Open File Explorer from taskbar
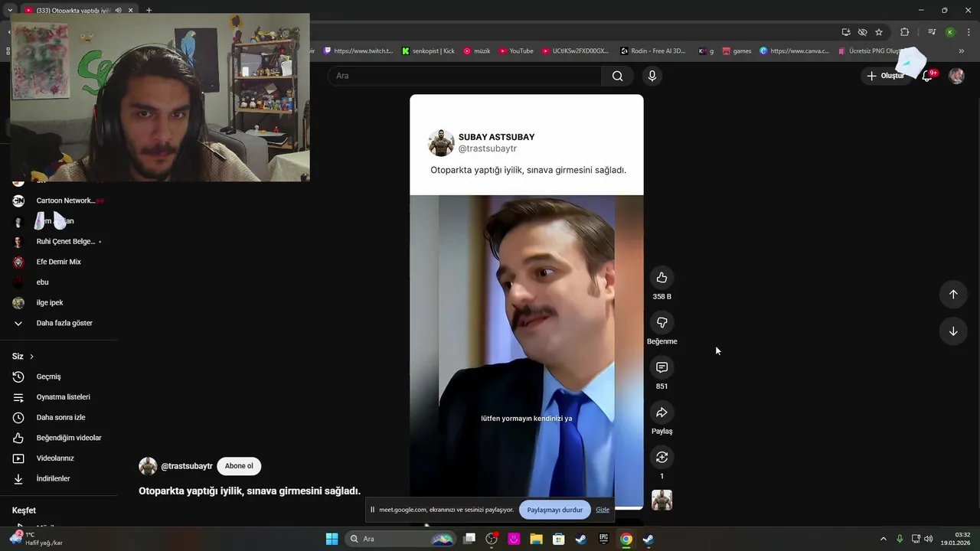 536,539
